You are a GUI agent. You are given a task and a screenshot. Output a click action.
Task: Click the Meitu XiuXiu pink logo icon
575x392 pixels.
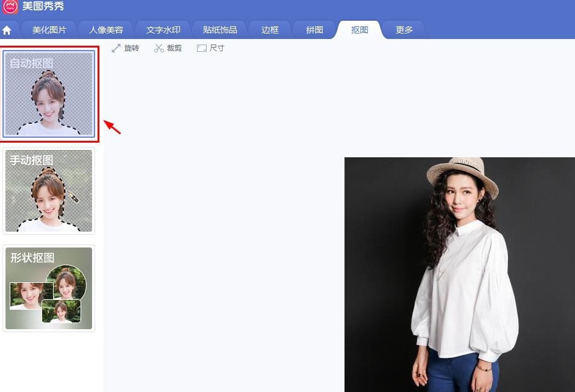(10, 7)
